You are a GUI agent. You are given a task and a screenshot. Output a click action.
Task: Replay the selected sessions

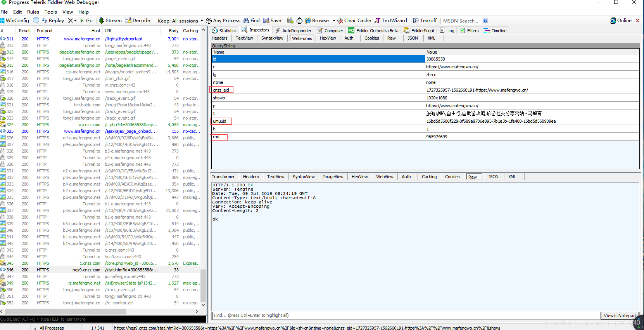pos(53,21)
